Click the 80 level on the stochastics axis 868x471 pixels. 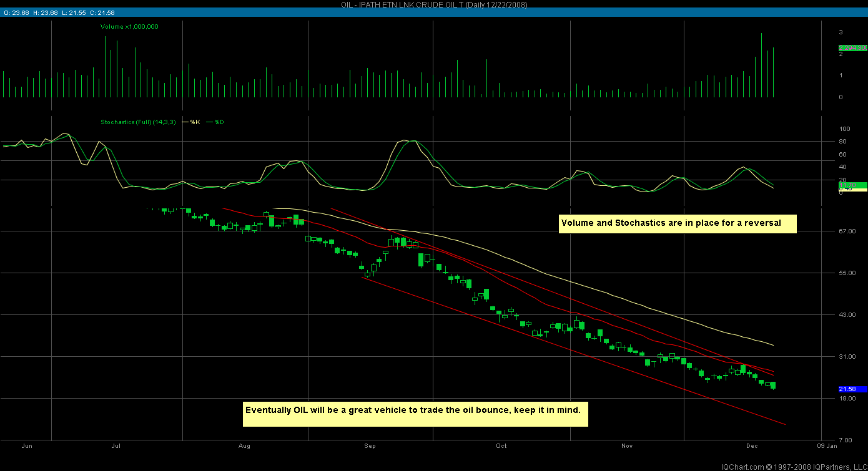(843, 142)
